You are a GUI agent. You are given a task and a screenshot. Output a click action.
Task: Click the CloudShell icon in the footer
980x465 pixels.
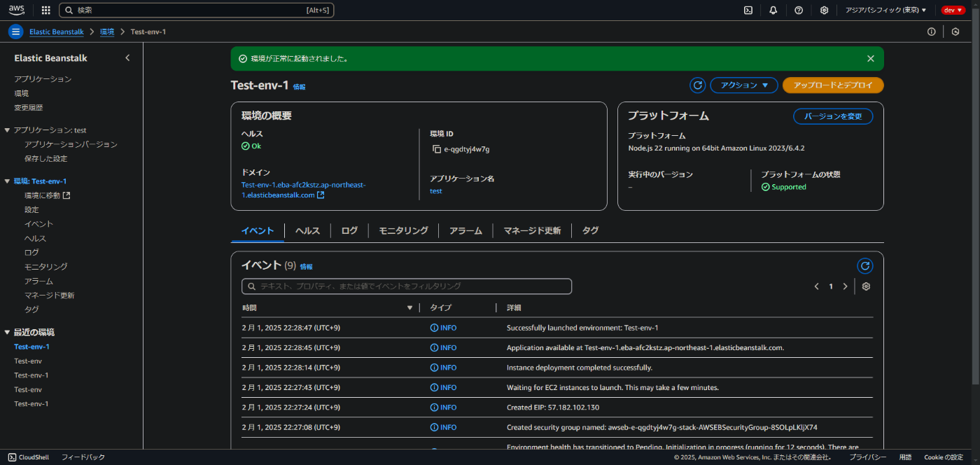pos(12,457)
